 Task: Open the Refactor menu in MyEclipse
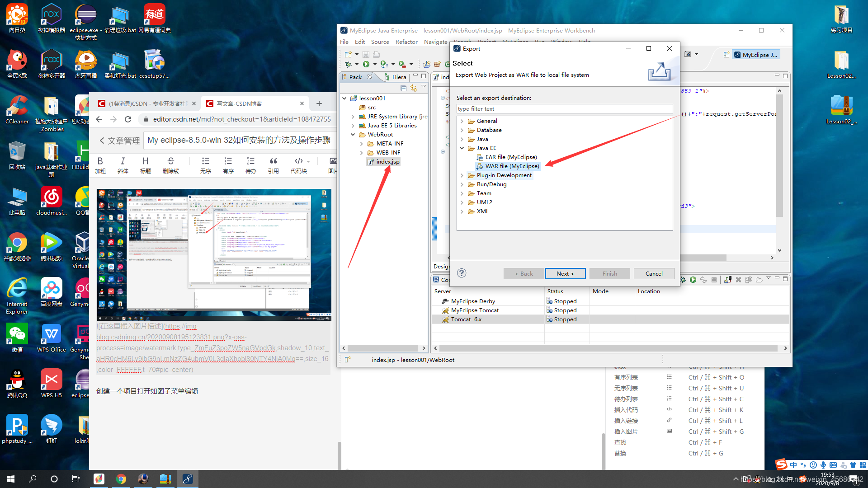coord(406,42)
